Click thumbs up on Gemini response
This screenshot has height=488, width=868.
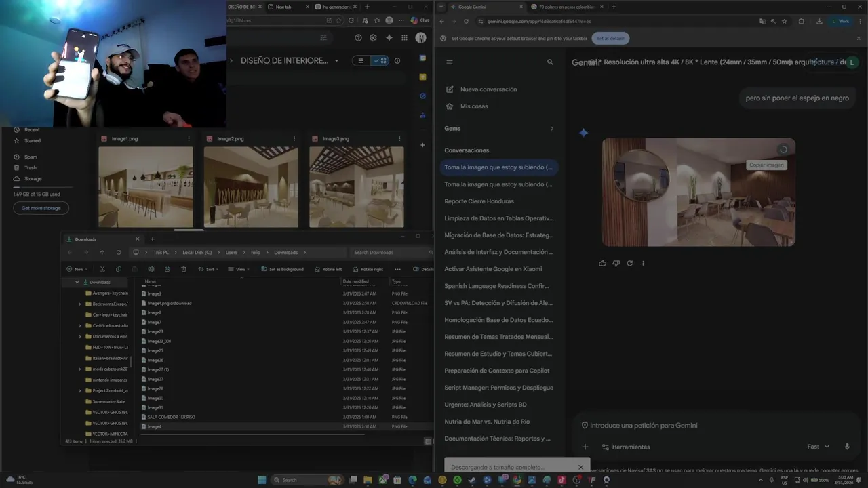tap(602, 263)
